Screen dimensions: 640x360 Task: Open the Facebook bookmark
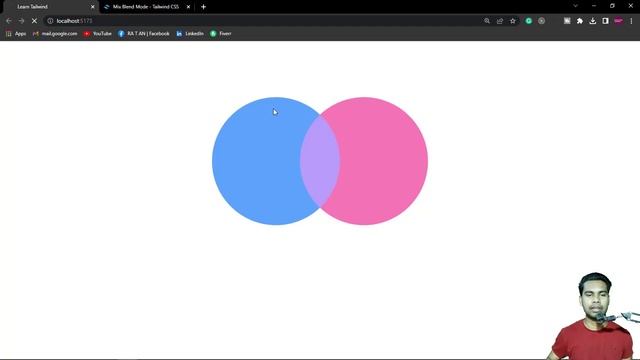click(144, 34)
